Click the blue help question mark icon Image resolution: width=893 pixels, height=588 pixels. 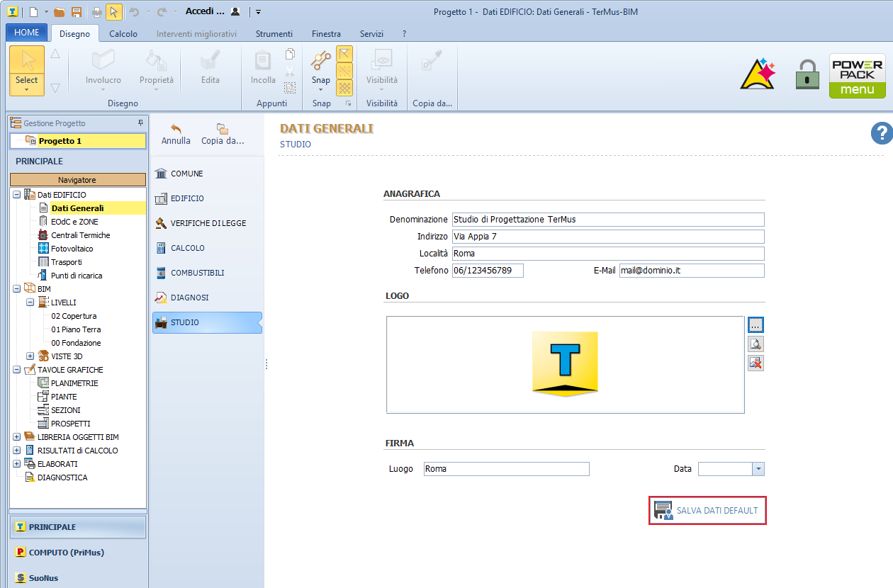pyautogui.click(x=881, y=132)
